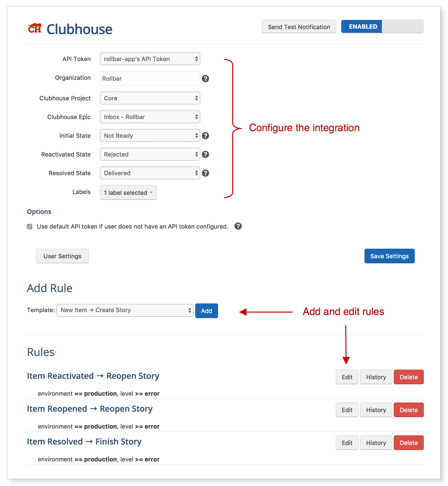
Task: Uncheck Use default API token checkbox
Action: point(30,226)
